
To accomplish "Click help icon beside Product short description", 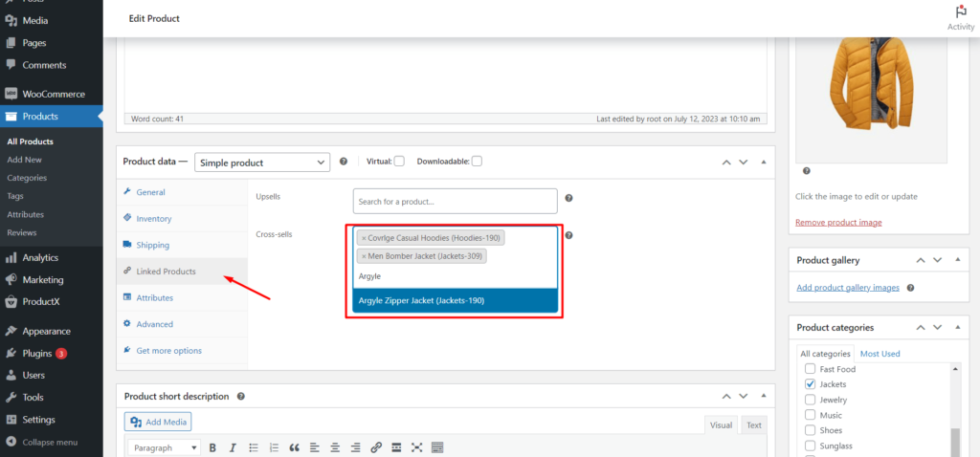I will [240, 397].
